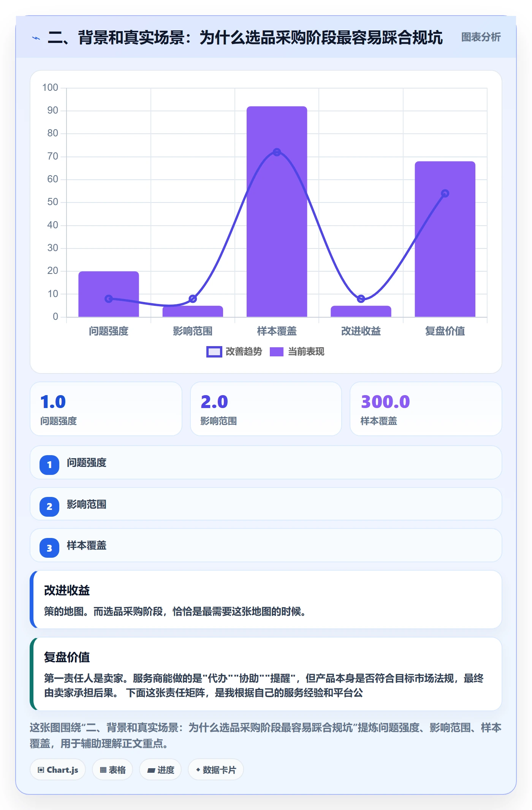Click the tallest bar above 样本覆盖

pos(277,212)
